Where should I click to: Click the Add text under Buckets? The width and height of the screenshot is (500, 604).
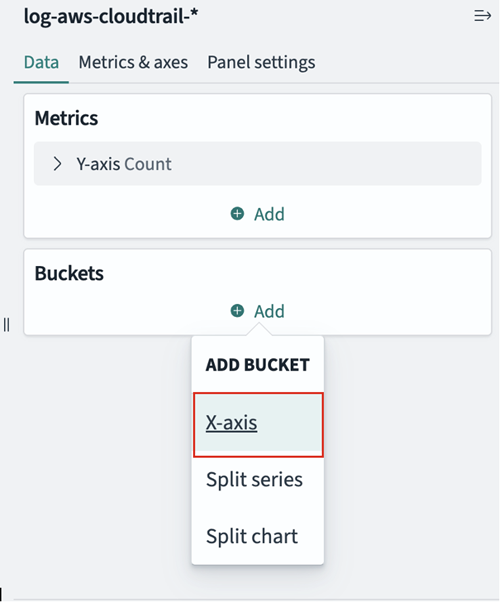coord(269,311)
